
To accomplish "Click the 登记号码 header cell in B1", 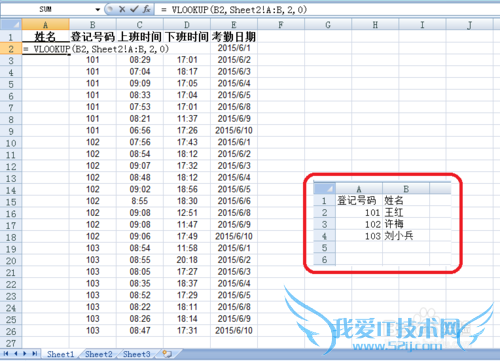I will [x=93, y=37].
